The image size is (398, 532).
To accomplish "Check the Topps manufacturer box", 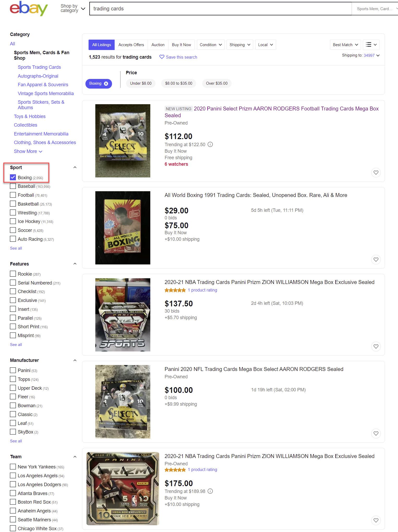I will (13, 379).
